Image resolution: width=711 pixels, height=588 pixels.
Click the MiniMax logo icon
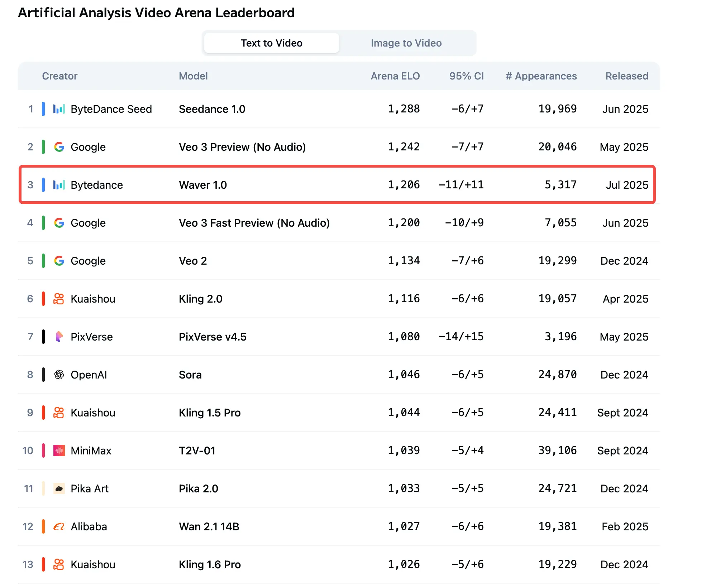[59, 450]
